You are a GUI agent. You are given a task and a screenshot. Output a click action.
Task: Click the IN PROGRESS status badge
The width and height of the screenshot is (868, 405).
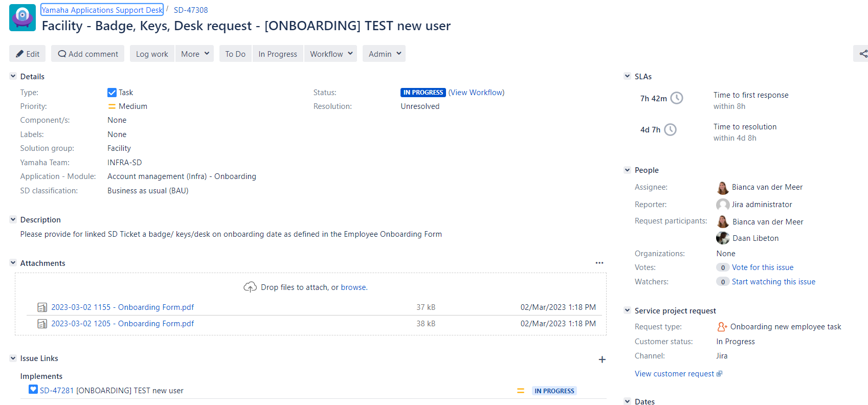point(423,93)
